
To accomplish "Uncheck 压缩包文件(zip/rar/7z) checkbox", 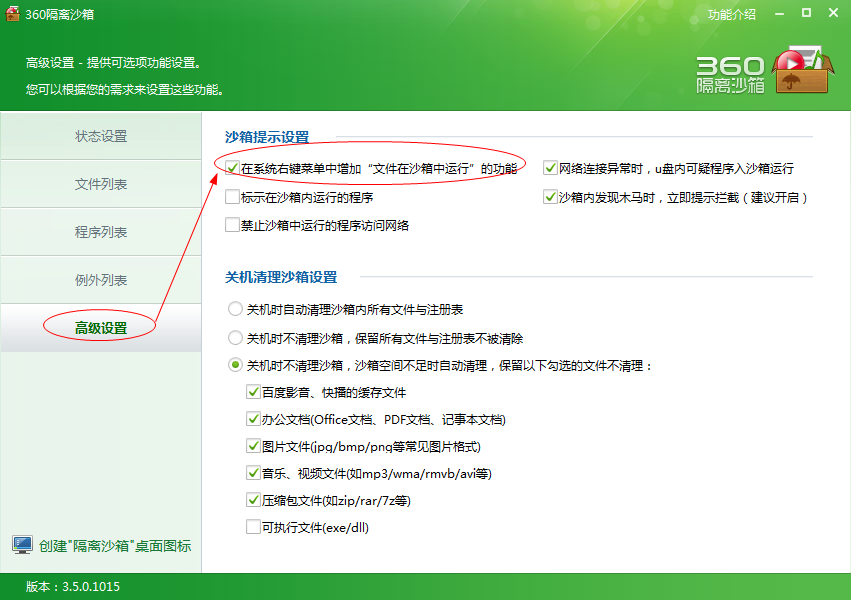I will coord(253,500).
